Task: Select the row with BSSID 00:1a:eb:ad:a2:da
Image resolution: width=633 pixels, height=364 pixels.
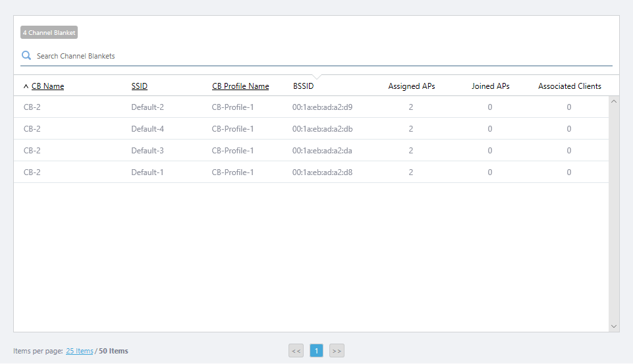Action: click(322, 151)
